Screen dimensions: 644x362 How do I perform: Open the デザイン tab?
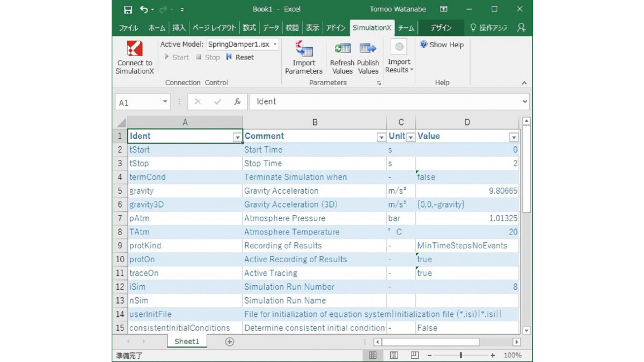pos(441,28)
